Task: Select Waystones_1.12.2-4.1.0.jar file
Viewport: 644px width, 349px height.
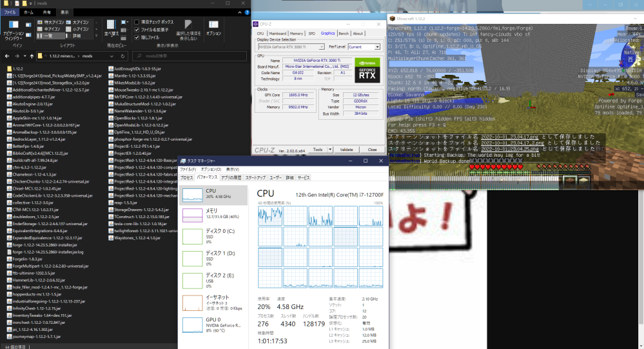Action: pos(134,237)
